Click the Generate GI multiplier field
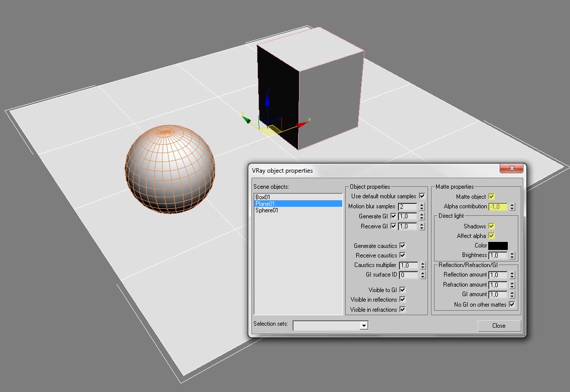 (408, 216)
